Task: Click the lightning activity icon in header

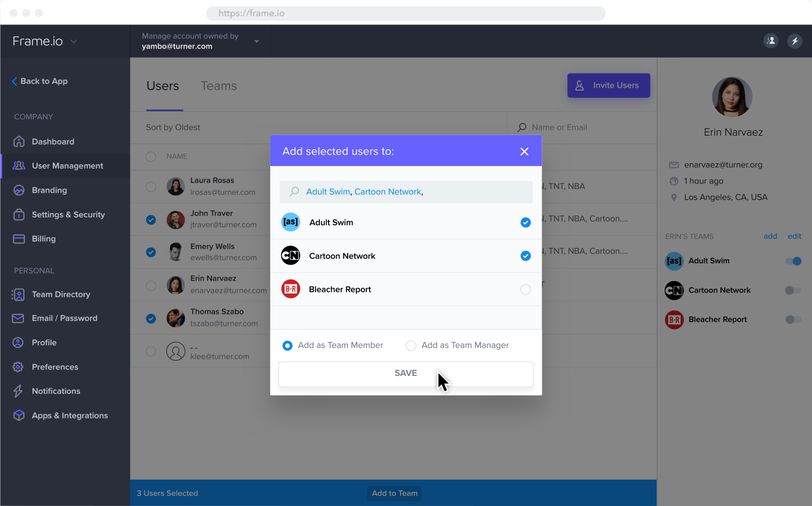Action: pos(795,41)
